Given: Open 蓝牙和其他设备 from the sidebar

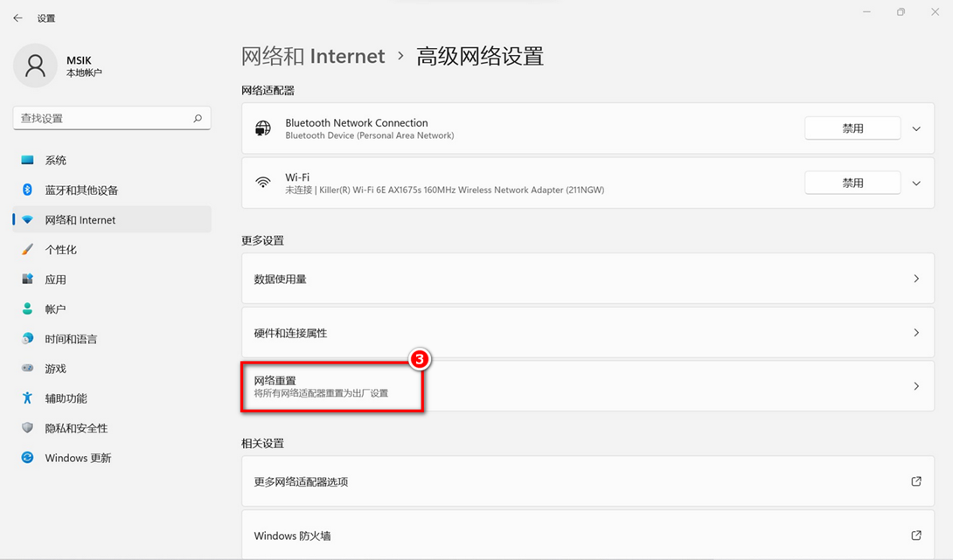Looking at the screenshot, I should 81,190.
